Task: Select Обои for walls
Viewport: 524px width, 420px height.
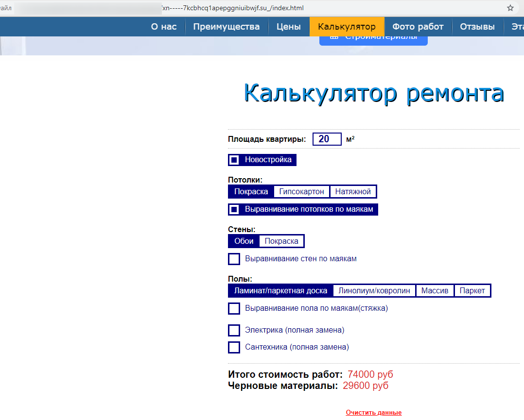Action: click(244, 241)
